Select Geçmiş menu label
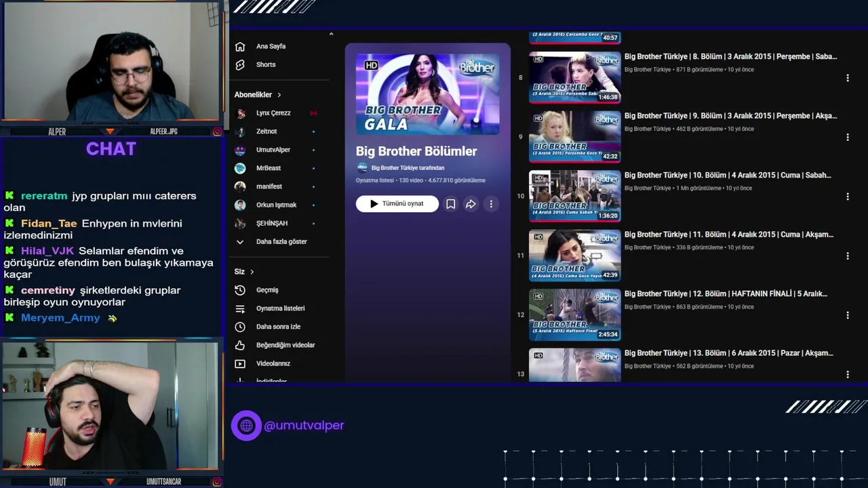 (267, 290)
